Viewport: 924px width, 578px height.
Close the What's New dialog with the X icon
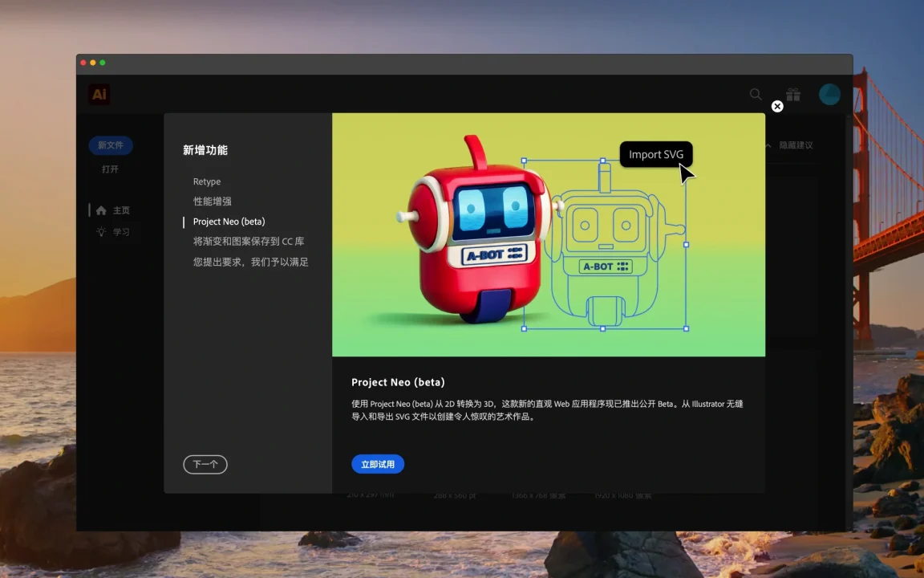(x=777, y=106)
